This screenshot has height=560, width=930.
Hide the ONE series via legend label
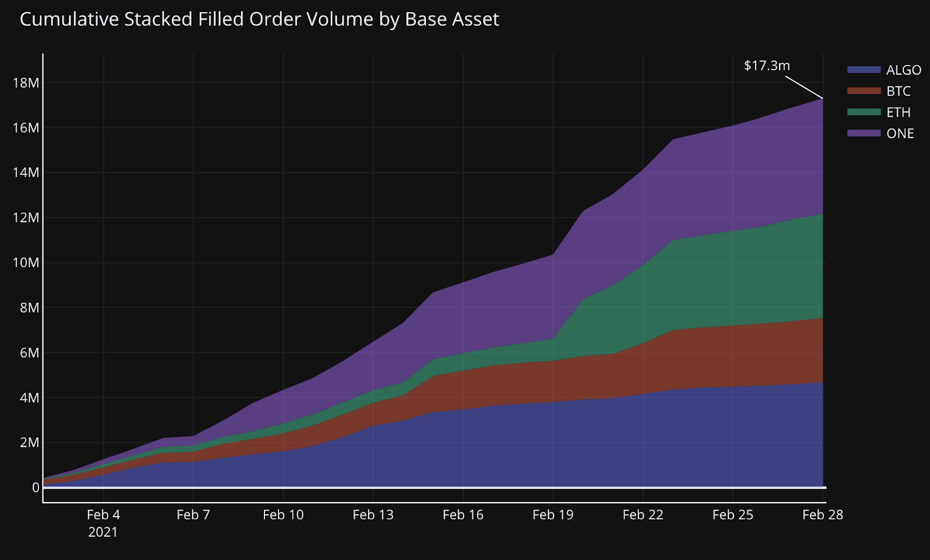(900, 134)
